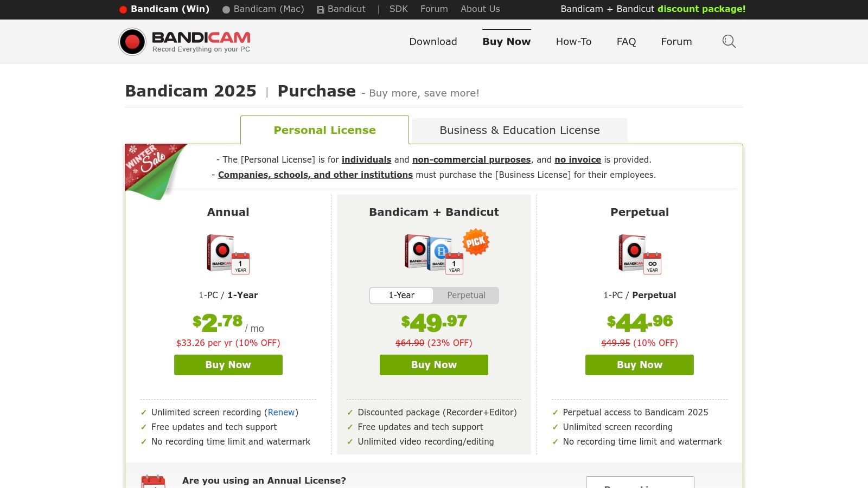This screenshot has width=868, height=488.
Task: Select Bandicam (Win) in top bar
Action: (x=164, y=9)
